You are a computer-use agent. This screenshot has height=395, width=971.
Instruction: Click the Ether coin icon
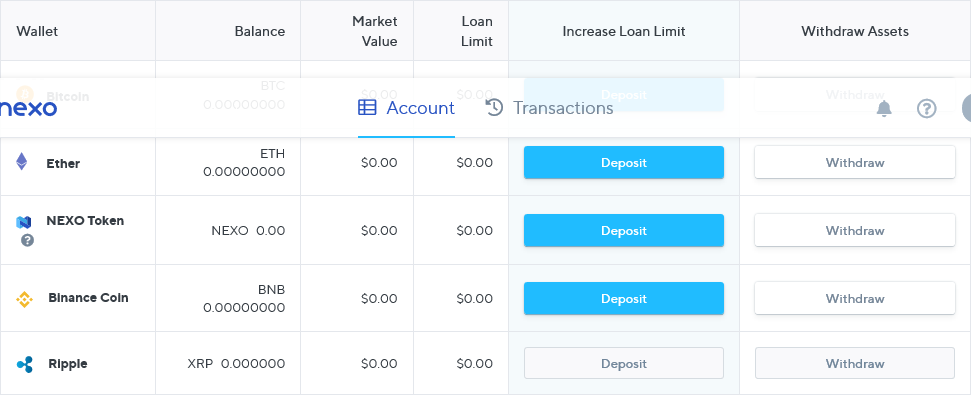tap(22, 162)
